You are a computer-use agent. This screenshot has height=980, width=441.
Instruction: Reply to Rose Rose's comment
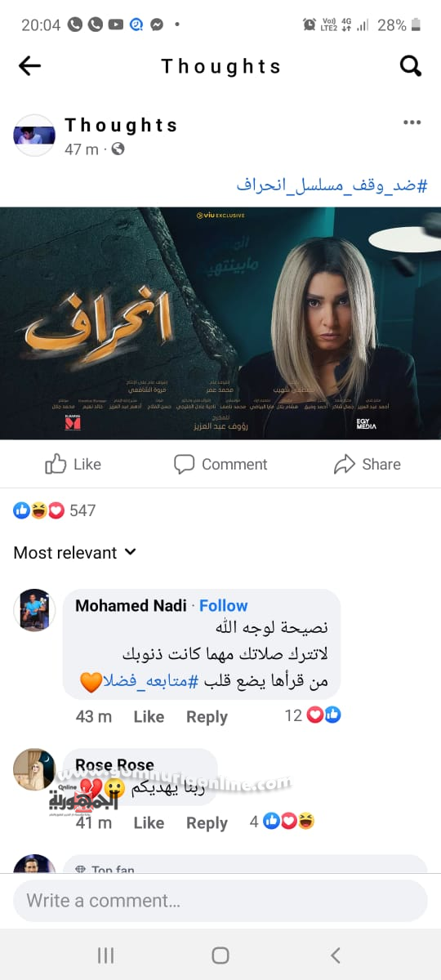pyautogui.click(x=207, y=822)
